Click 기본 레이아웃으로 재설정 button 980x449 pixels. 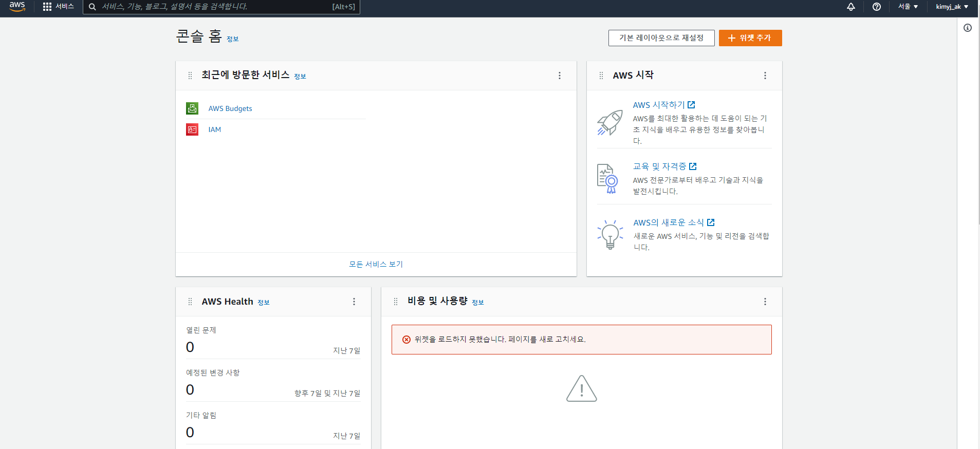[x=661, y=38]
